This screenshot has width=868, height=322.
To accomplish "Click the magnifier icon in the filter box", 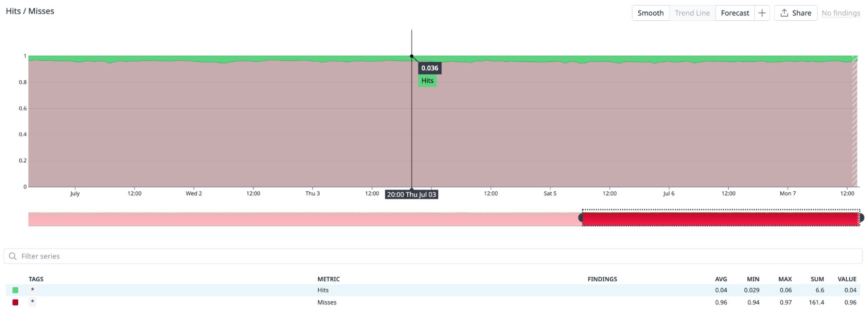I will tap(13, 256).
